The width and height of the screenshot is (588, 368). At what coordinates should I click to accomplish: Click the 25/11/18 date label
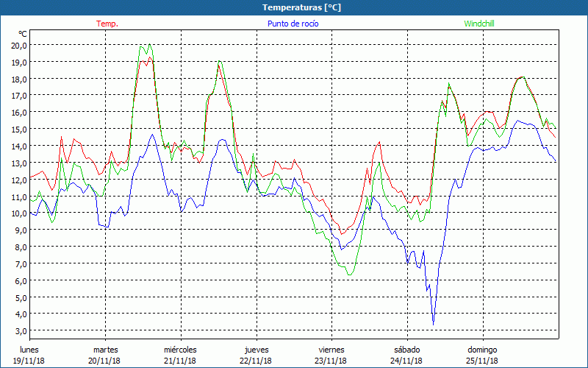482,361
